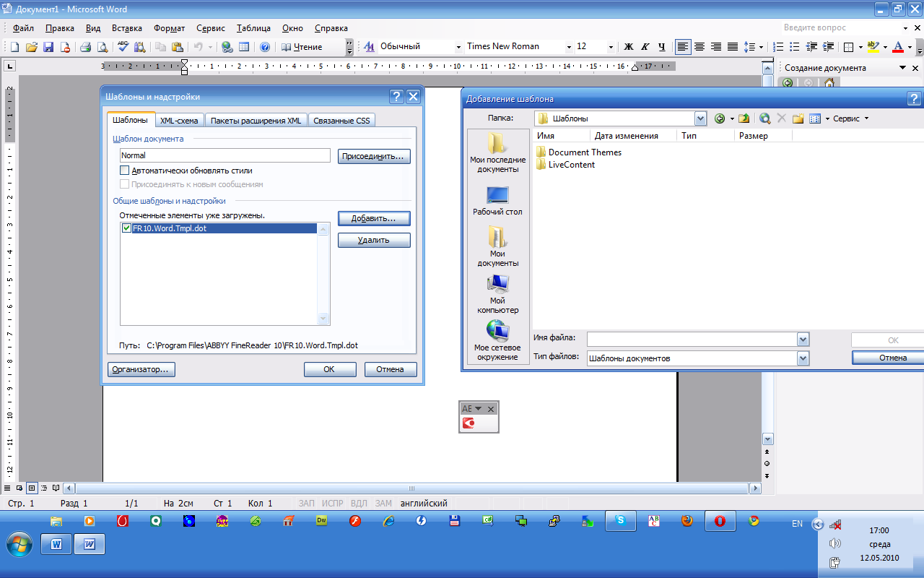Open the Тип файлов dropdown list
The image size is (924, 578).
point(803,358)
